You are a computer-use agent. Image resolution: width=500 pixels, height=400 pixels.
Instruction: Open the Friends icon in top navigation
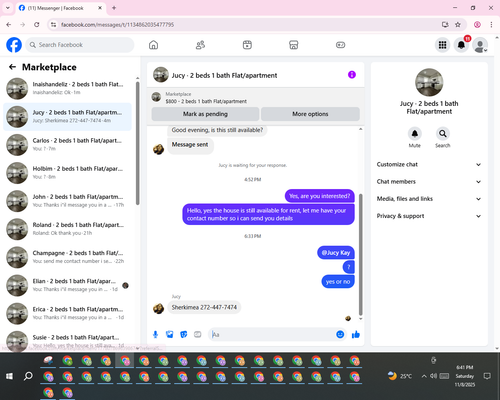point(200,45)
